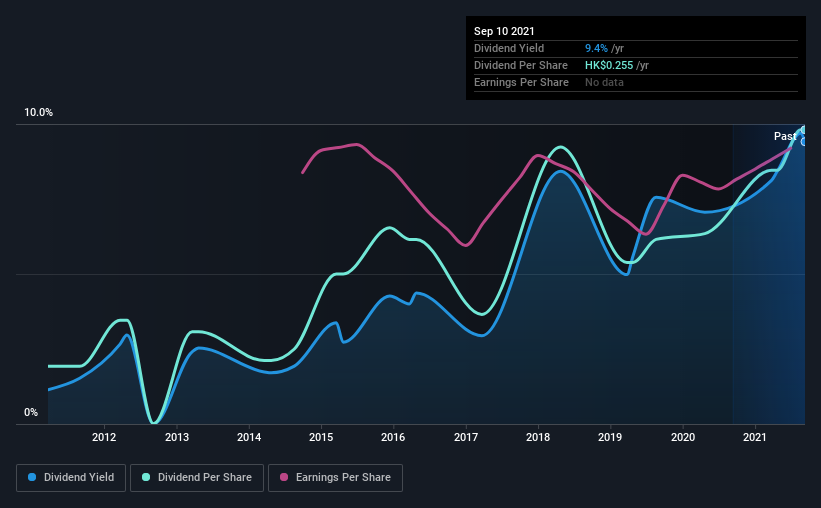Click the teal Dividend Per Share legend dot

click(x=146, y=477)
